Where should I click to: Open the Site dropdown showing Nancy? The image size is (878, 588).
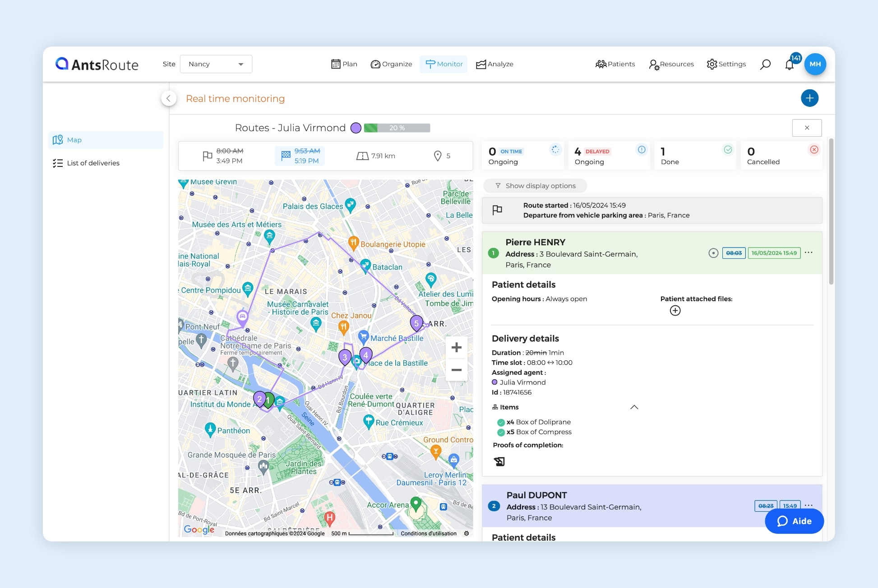pos(216,64)
